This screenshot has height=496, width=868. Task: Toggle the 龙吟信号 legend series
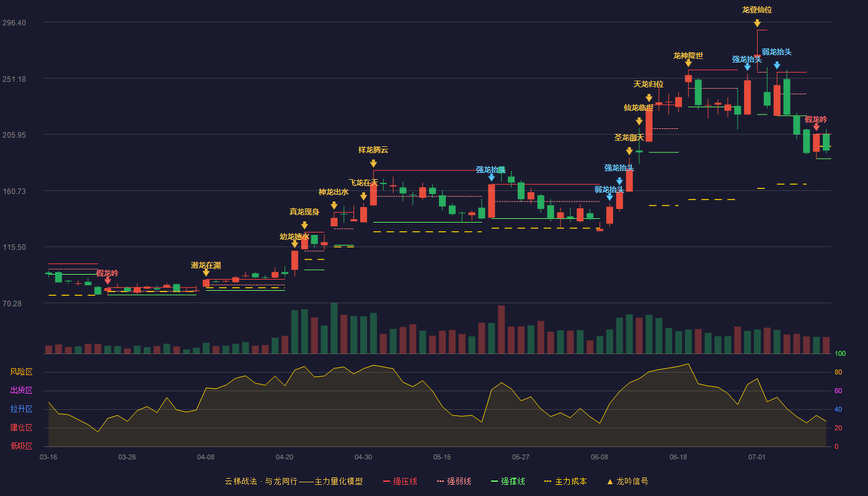click(x=628, y=481)
